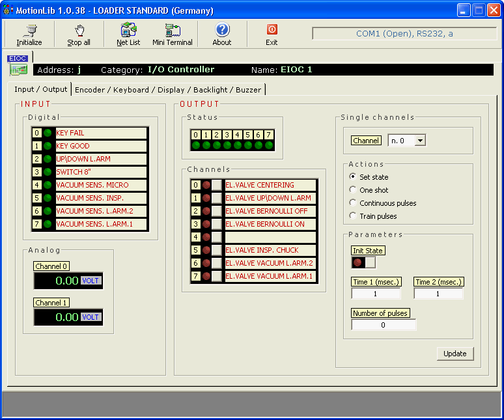504x420 pixels.
Task: Click the About question mark icon
Action: (x=222, y=30)
